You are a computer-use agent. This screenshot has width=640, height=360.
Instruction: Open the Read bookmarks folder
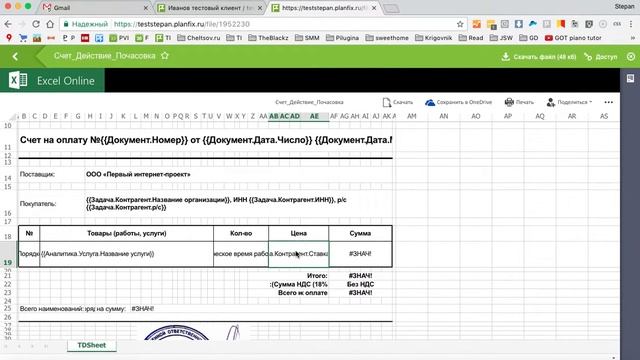pyautogui.click(x=471, y=38)
